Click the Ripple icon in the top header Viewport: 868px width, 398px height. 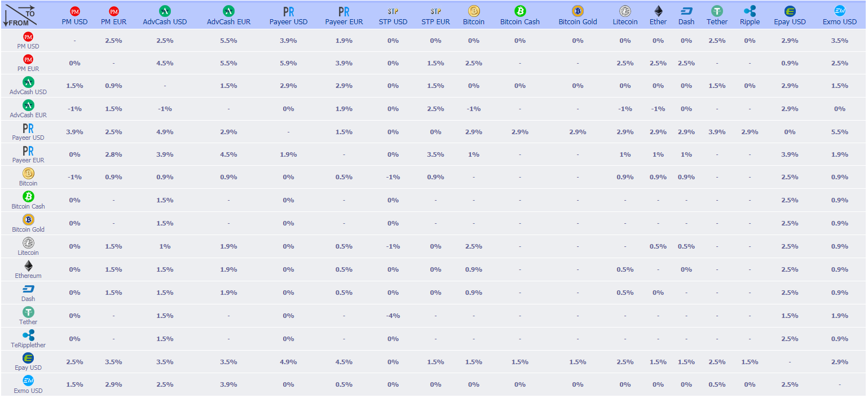pyautogui.click(x=750, y=11)
